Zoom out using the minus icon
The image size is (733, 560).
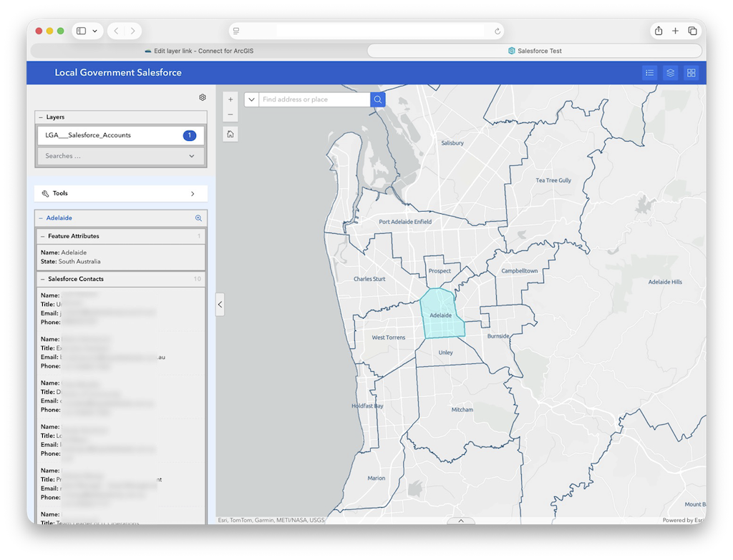pyautogui.click(x=230, y=114)
